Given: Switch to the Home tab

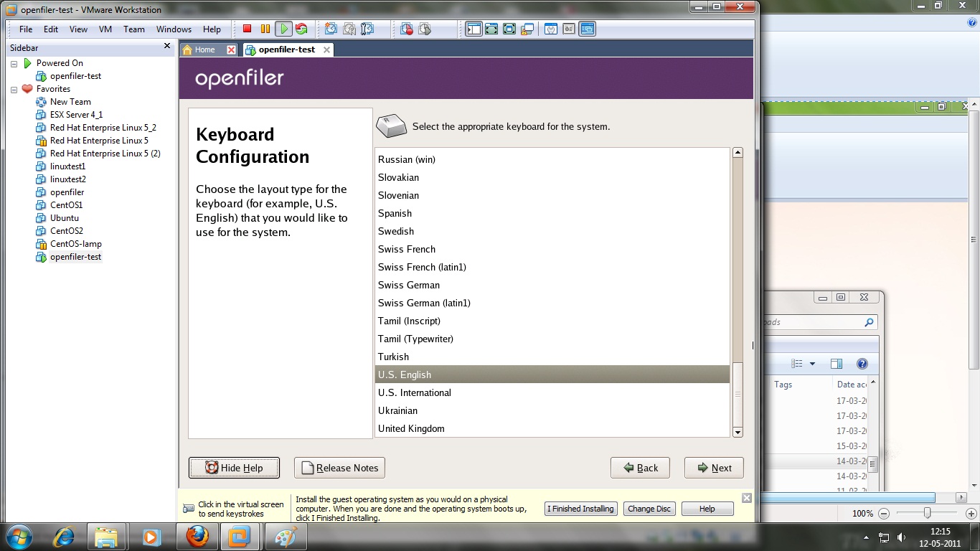Looking at the screenshot, I should (204, 50).
